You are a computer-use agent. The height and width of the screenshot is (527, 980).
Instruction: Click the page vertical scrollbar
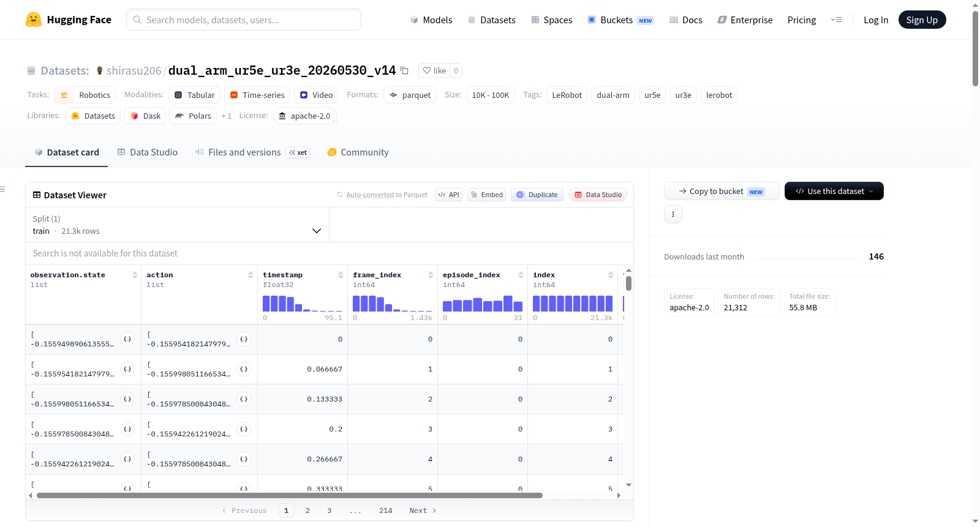975,49
